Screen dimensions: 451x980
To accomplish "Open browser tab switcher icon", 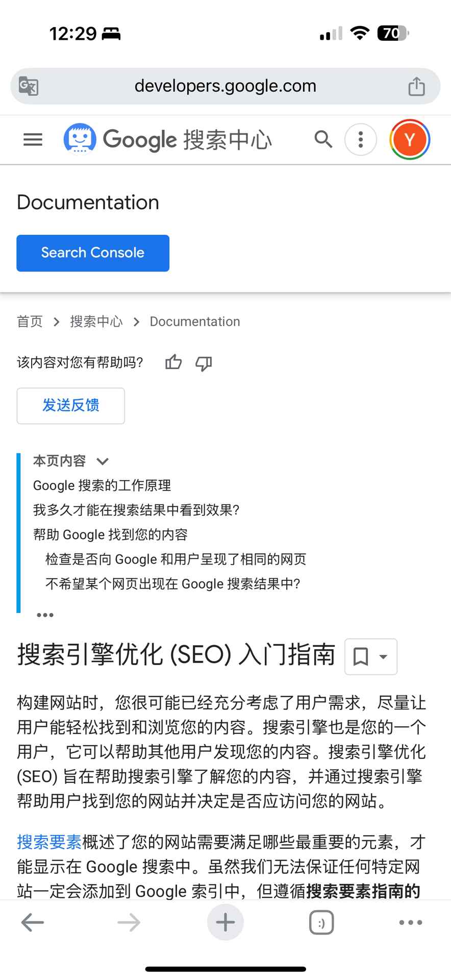I will [x=321, y=923].
